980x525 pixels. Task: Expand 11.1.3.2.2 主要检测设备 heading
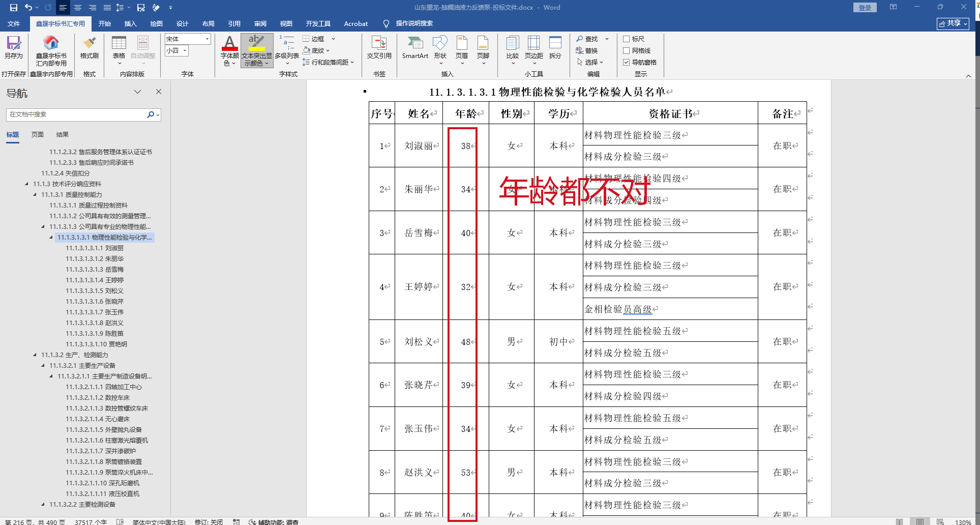pyautogui.click(x=43, y=504)
